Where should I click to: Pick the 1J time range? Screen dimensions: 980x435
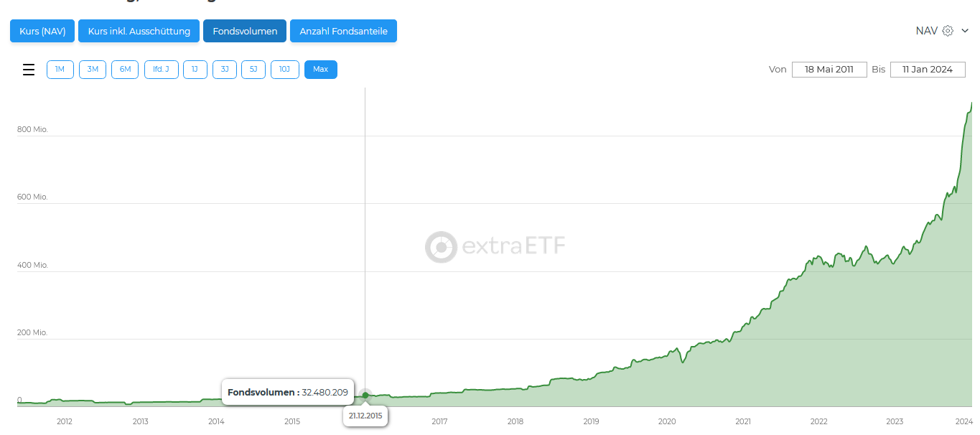[195, 70]
